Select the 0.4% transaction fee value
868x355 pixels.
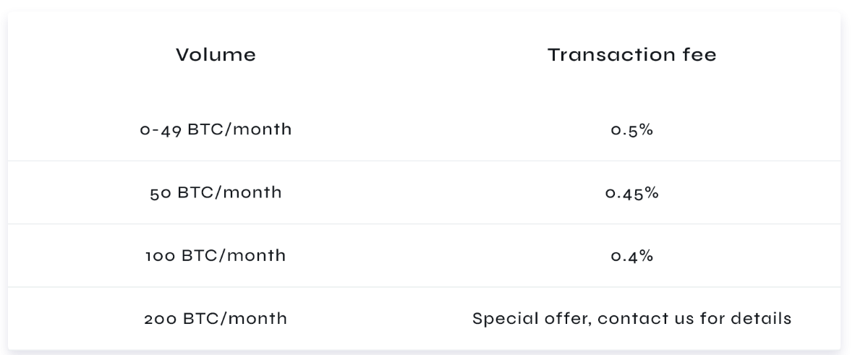(631, 255)
